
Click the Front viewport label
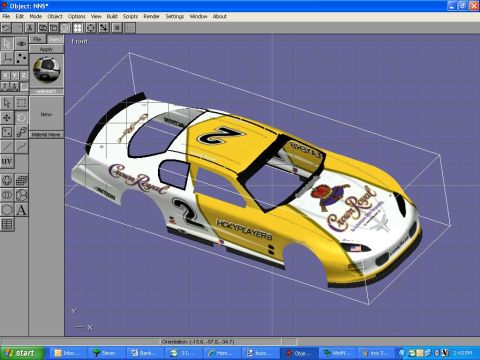click(79, 41)
